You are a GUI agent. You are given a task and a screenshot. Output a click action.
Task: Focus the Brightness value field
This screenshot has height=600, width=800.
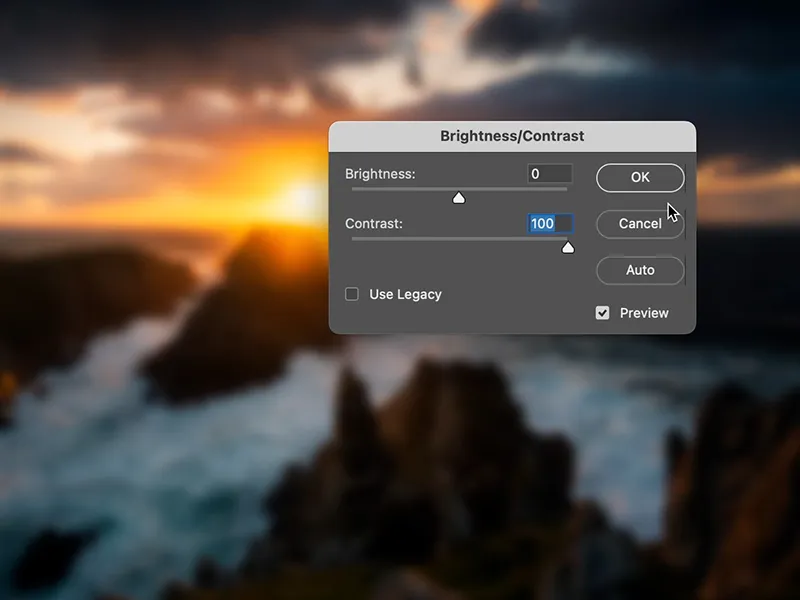[550, 174]
